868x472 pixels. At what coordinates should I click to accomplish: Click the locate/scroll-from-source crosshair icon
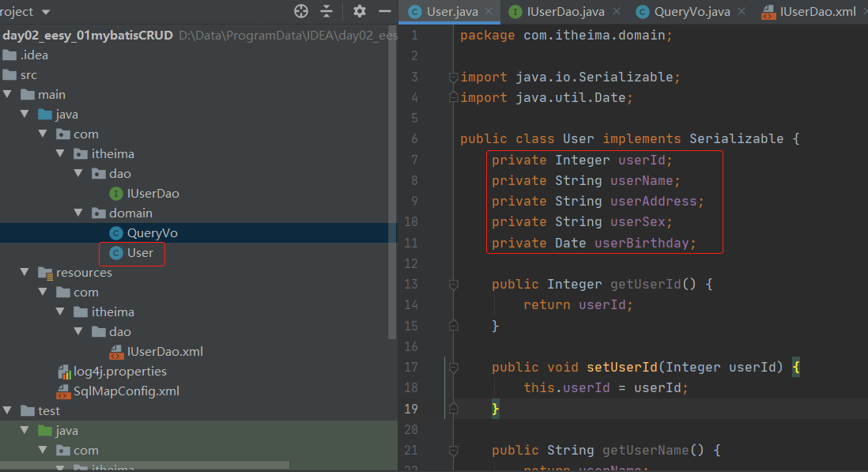[x=301, y=11]
